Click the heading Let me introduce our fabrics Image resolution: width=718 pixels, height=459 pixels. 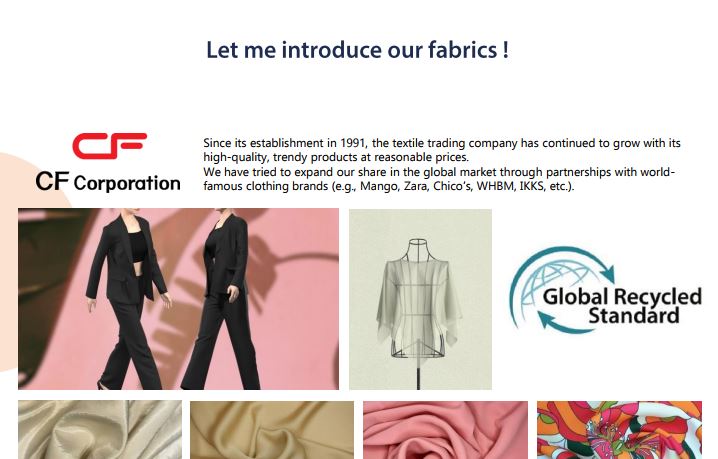click(357, 49)
